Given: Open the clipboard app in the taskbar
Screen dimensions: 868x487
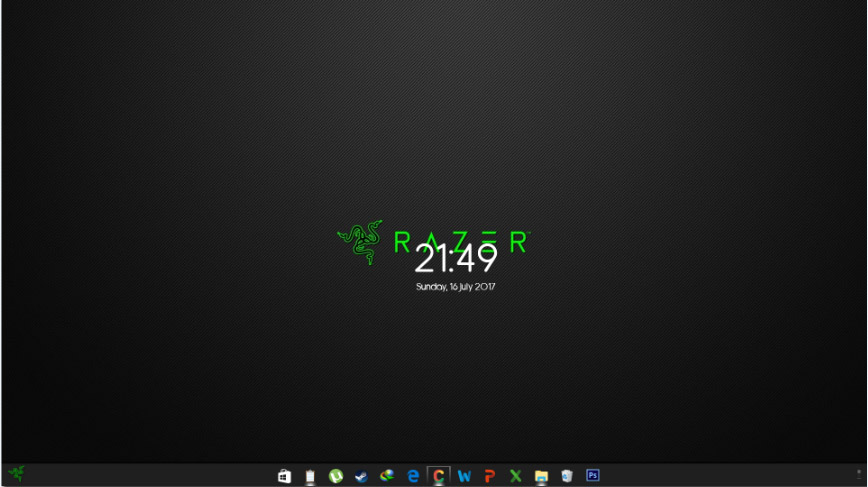Looking at the screenshot, I should click(310, 476).
